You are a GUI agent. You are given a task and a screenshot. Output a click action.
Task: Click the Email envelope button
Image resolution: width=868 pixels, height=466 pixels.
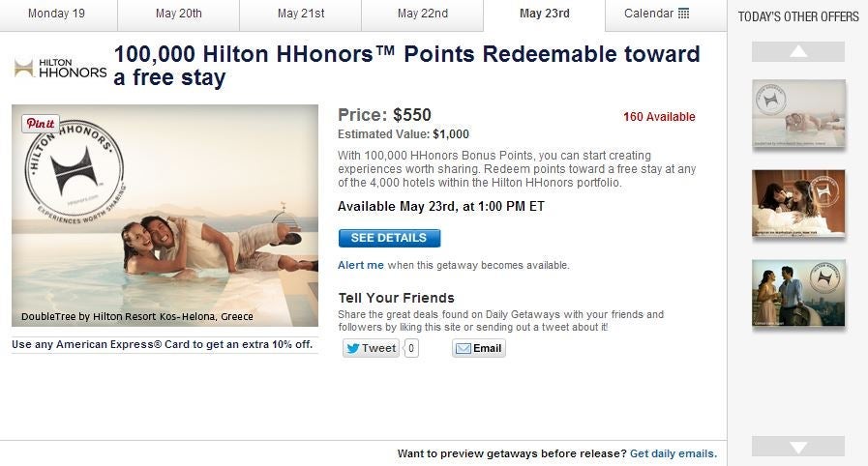point(478,348)
